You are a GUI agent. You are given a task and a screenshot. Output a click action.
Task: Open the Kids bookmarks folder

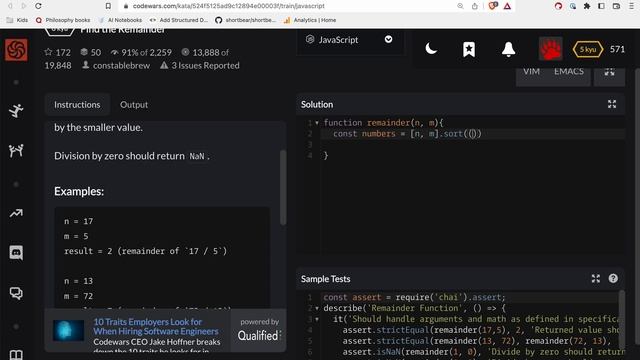coord(18,20)
